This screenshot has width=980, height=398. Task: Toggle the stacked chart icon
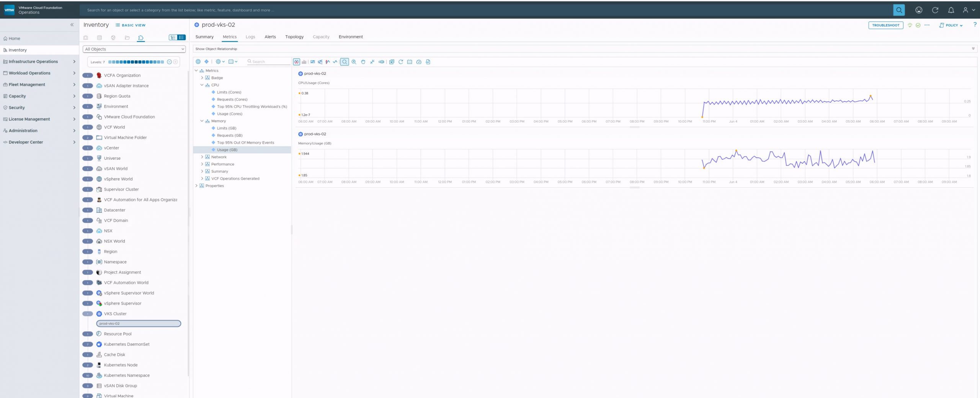(x=304, y=62)
